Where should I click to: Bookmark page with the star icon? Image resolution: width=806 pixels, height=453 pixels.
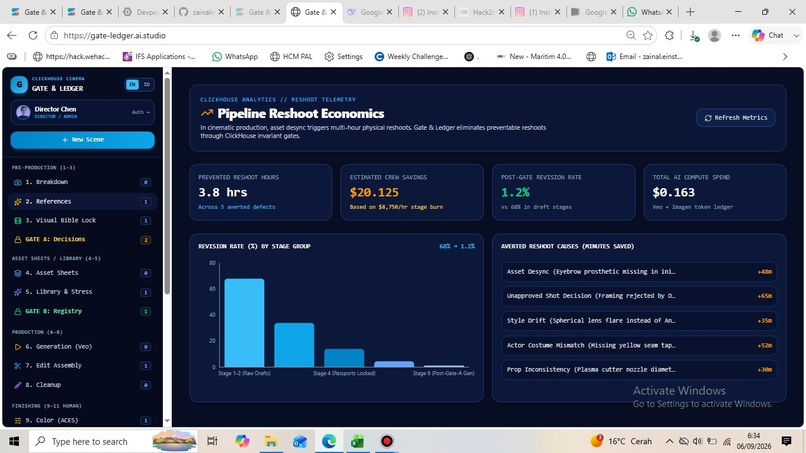648,35
